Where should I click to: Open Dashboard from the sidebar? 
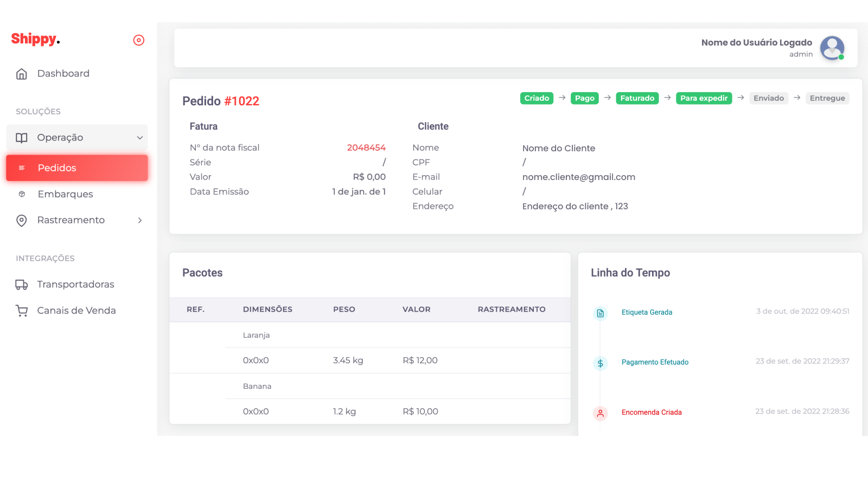click(x=63, y=74)
